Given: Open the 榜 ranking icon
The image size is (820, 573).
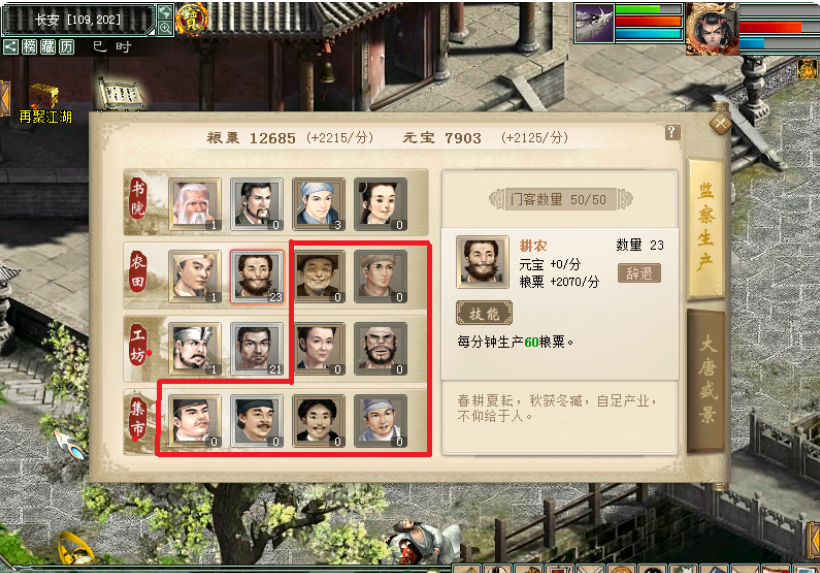Looking at the screenshot, I should 29,47.
